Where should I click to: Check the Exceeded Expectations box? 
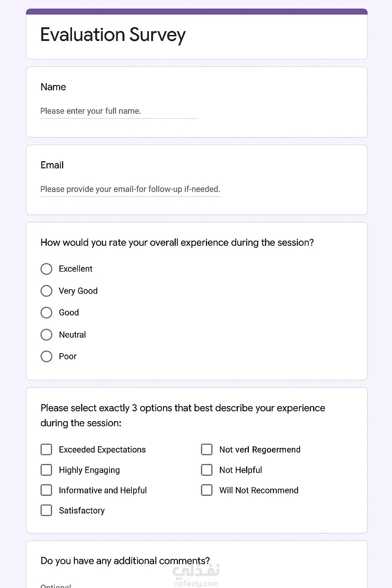coord(46,449)
